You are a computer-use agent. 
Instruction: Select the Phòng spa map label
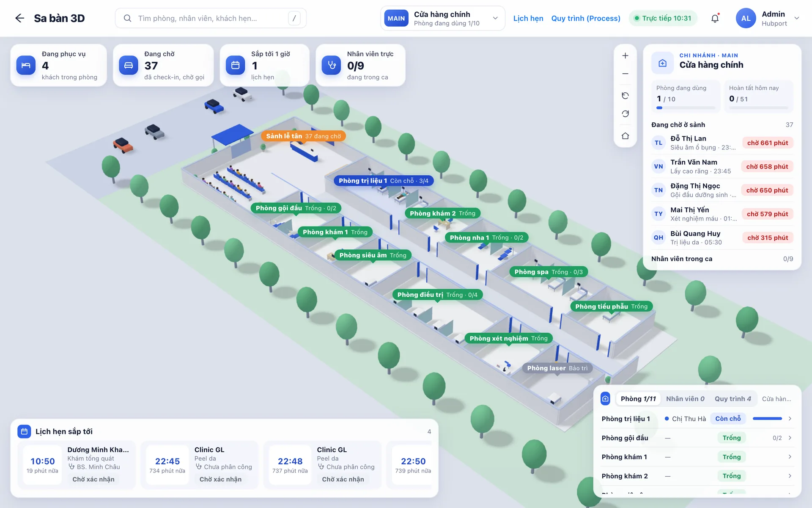point(549,272)
